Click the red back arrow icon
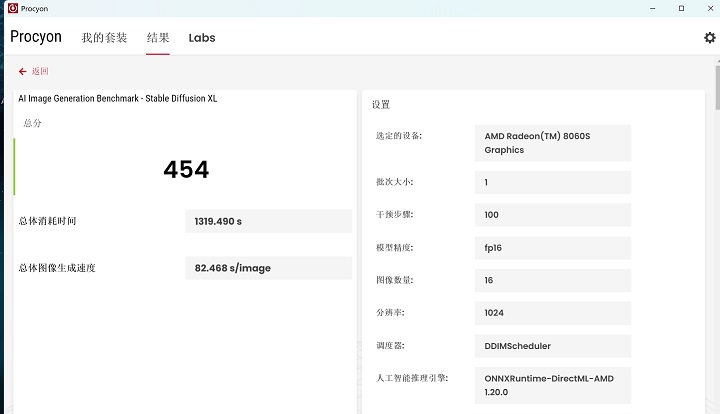 22,72
